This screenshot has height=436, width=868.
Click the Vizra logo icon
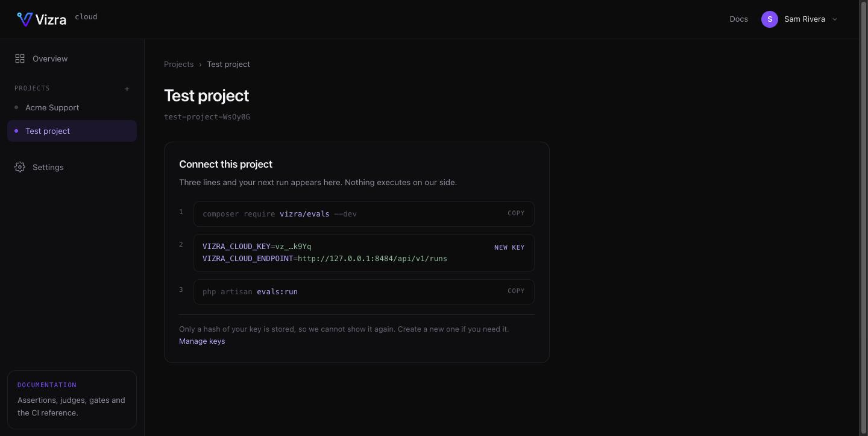click(x=25, y=19)
